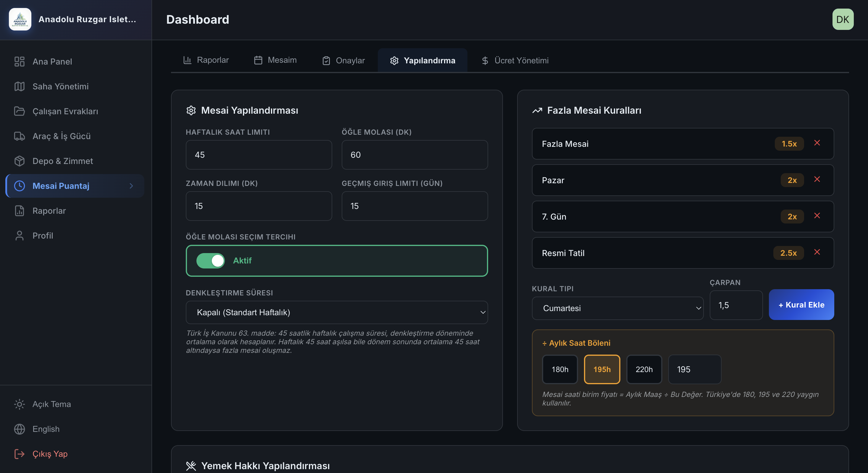Click the utensils icon beside Yemek Hakkı Yapılandırması
The height and width of the screenshot is (473, 868).
tap(191, 466)
